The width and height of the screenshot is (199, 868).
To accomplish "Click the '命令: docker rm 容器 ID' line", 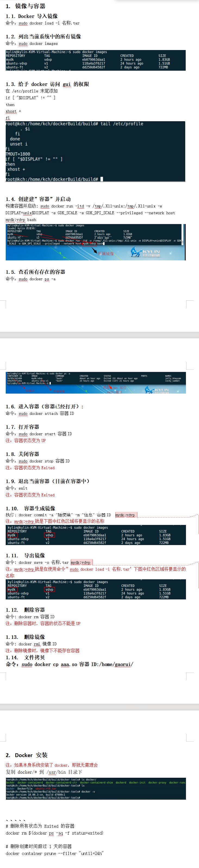I will click(x=30, y=617).
